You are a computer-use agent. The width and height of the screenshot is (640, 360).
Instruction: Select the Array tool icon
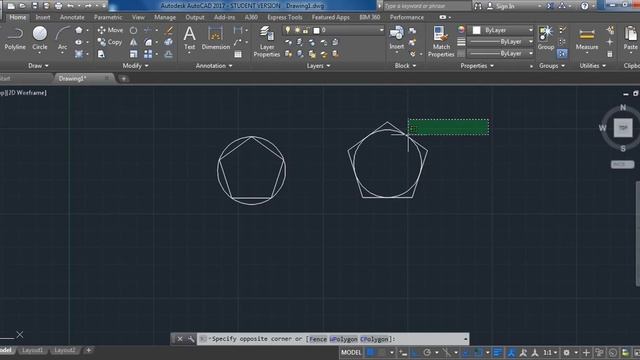[148, 54]
